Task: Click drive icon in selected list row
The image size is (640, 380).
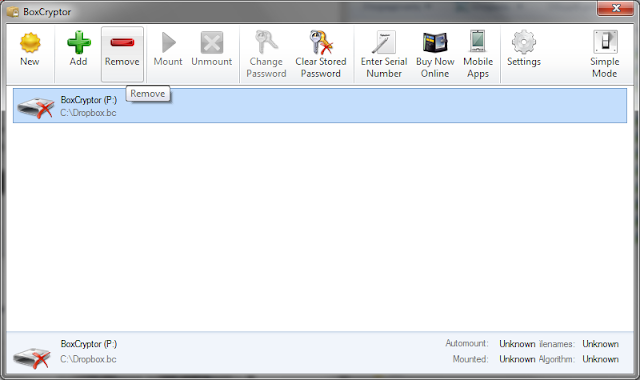Action: click(x=36, y=108)
